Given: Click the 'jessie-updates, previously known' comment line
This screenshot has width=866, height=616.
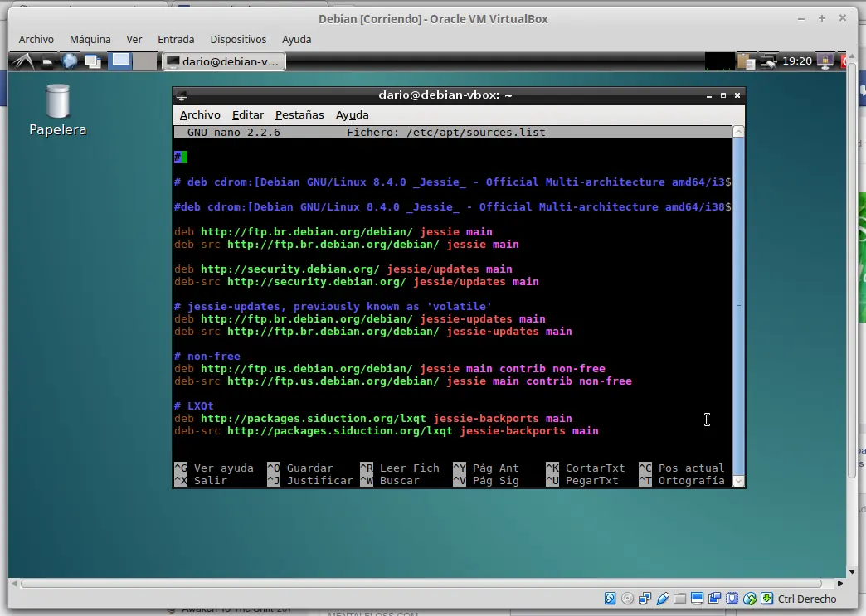Looking at the screenshot, I should [x=333, y=307].
